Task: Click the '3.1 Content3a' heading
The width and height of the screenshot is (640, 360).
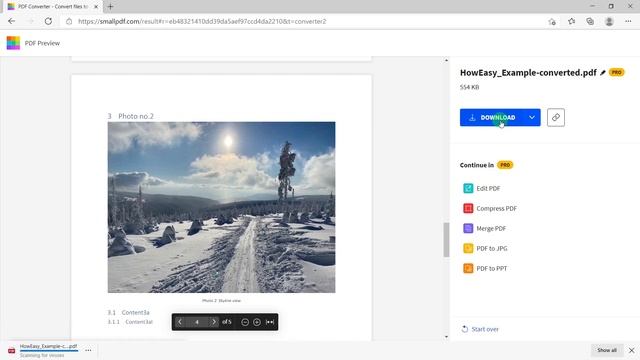Action: 129,312
